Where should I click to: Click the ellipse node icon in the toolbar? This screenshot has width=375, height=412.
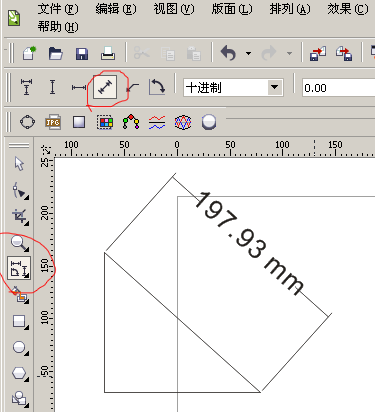27,122
